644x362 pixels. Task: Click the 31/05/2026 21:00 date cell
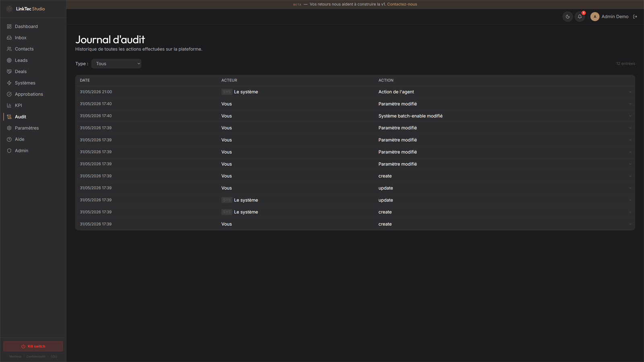pyautogui.click(x=96, y=92)
